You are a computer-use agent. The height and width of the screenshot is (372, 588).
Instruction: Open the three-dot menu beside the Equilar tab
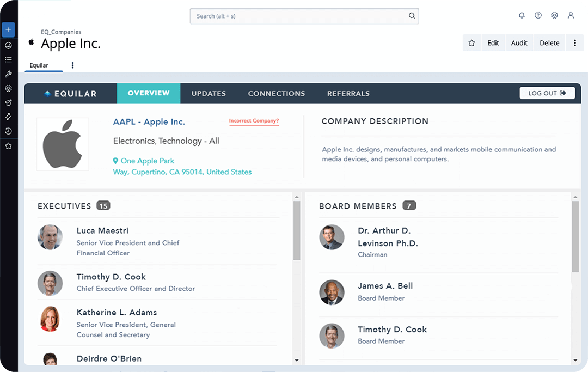pyautogui.click(x=72, y=64)
